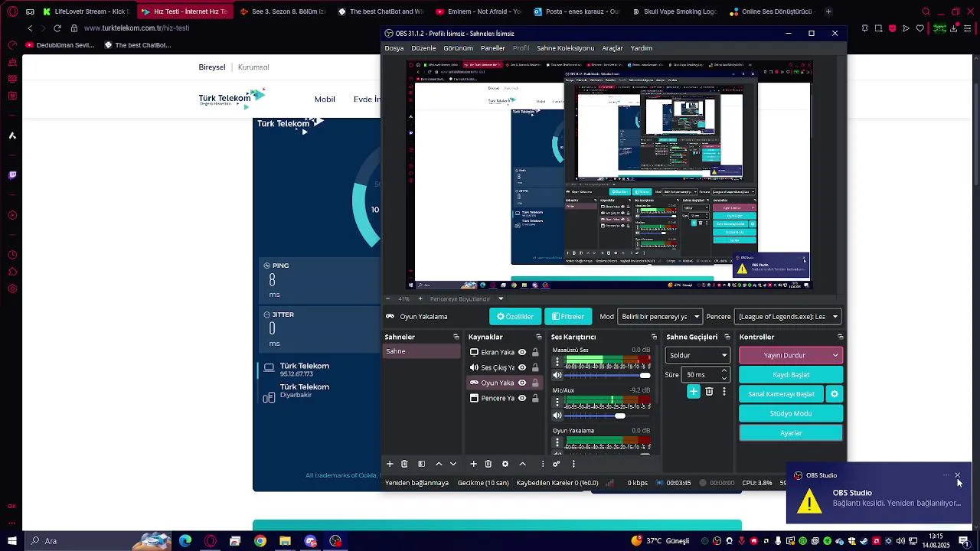Add a scene transition with plus button

coord(694,392)
